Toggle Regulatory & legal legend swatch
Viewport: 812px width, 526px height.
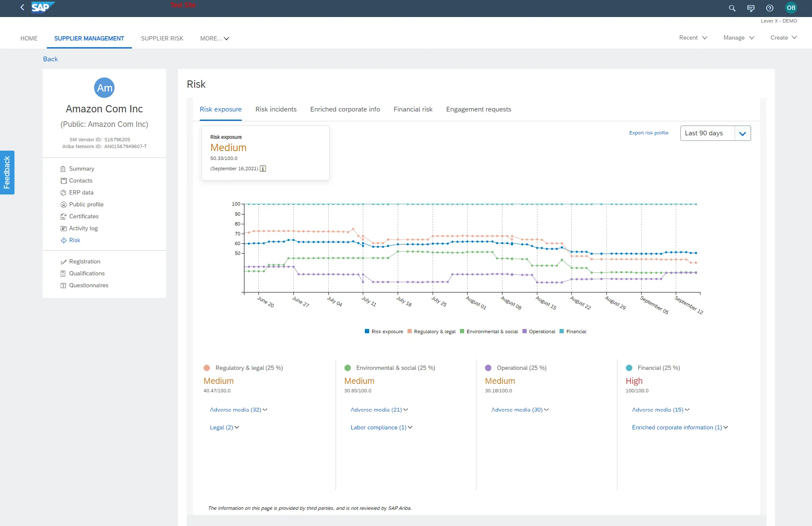410,331
